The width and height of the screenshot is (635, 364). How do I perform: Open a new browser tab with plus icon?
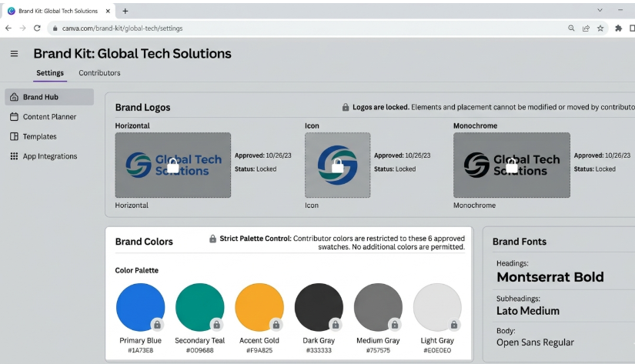[125, 11]
